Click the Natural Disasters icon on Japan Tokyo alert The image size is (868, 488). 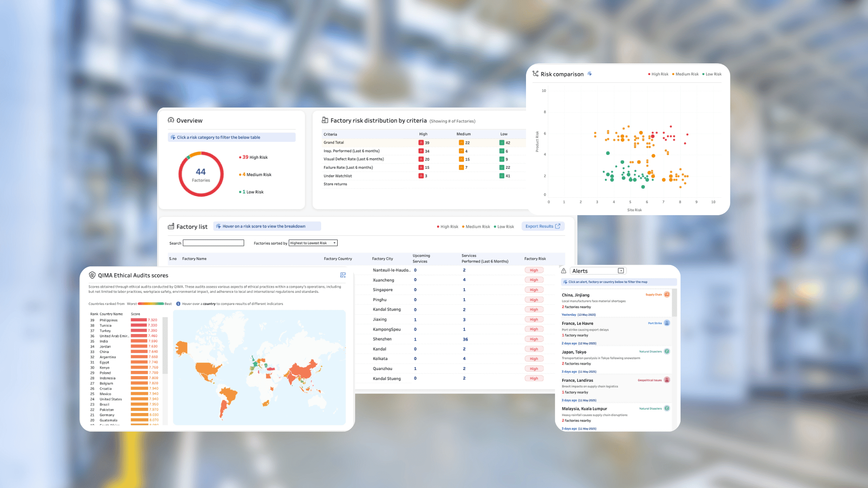point(667,351)
